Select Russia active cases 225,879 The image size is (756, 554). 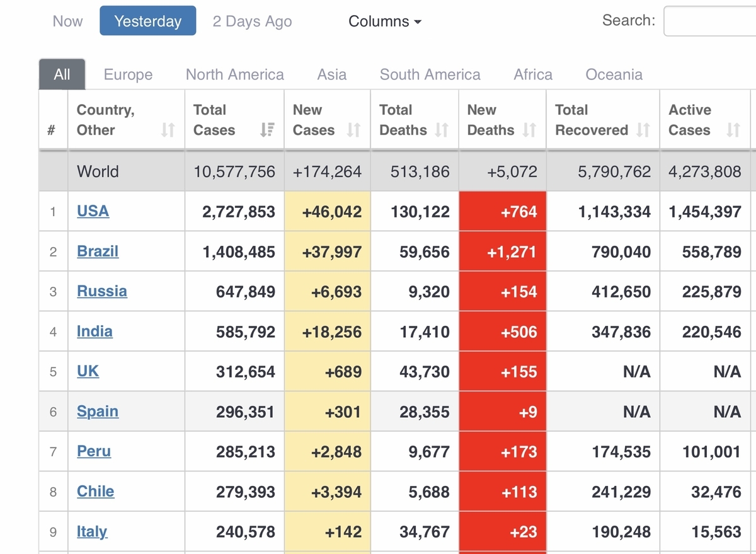click(x=712, y=292)
